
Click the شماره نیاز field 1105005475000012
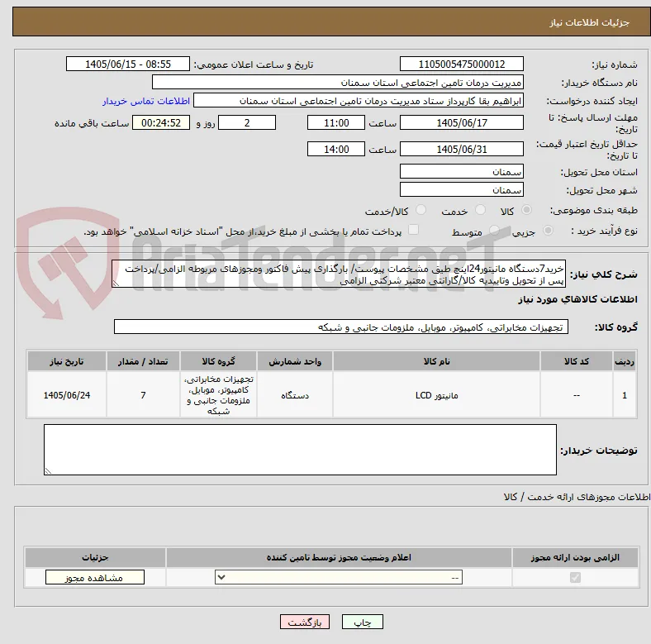click(461, 64)
